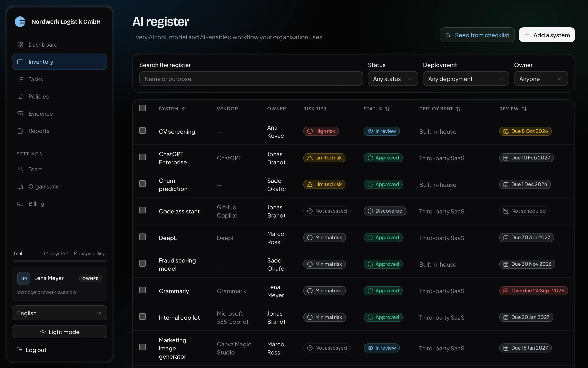Viewport: 588px width, 368px height.
Task: Open the Evidence section
Action: 60,114
